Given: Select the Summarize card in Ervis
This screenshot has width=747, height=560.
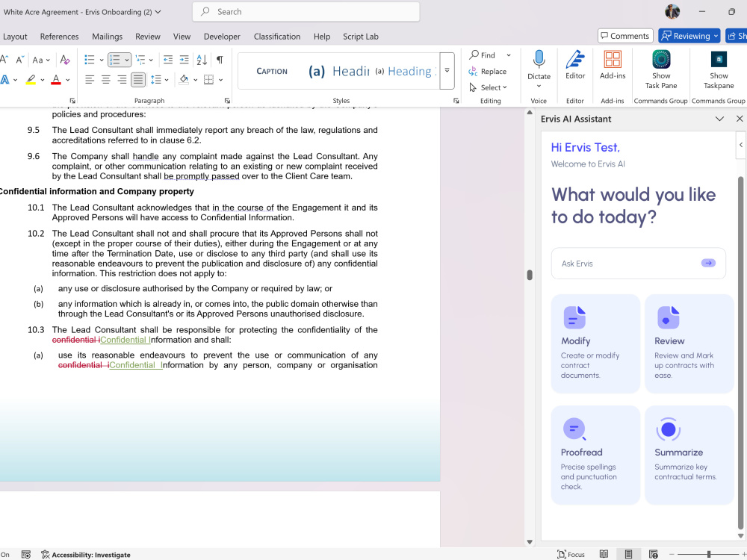Looking at the screenshot, I should [689, 455].
